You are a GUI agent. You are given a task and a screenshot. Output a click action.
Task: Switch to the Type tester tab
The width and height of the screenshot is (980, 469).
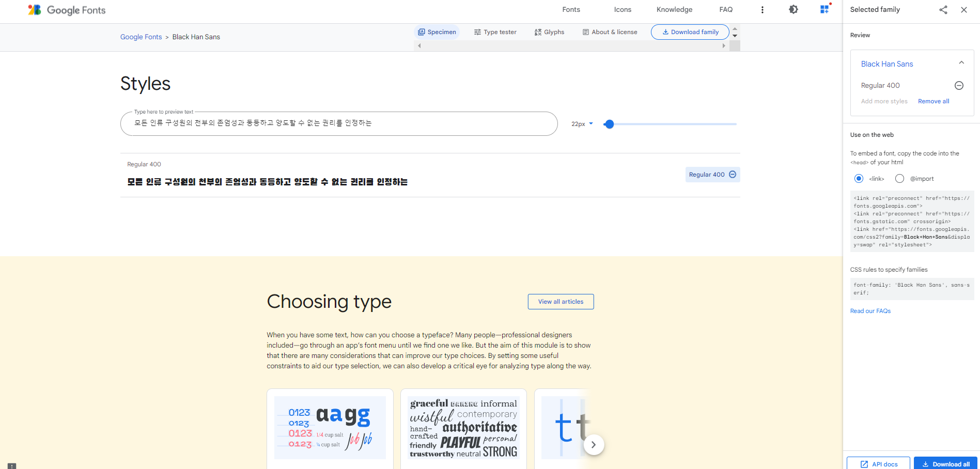(x=495, y=32)
